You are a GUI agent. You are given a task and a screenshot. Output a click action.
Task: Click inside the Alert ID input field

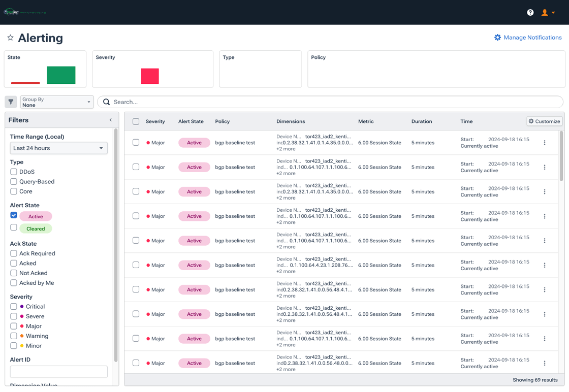[58, 371]
